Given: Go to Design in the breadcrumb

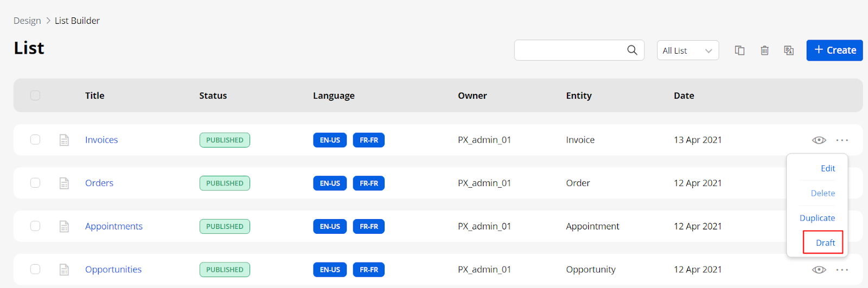Looking at the screenshot, I should coord(27,21).
